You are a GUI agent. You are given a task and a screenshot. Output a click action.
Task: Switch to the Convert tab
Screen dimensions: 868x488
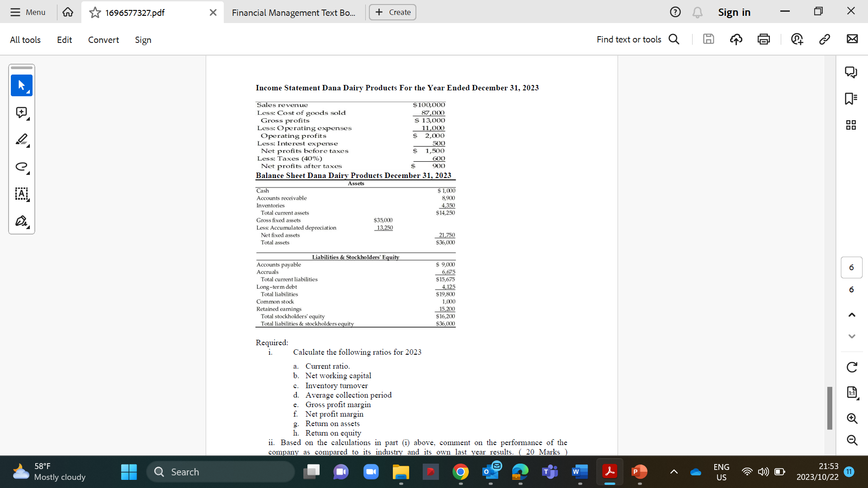tap(103, 40)
